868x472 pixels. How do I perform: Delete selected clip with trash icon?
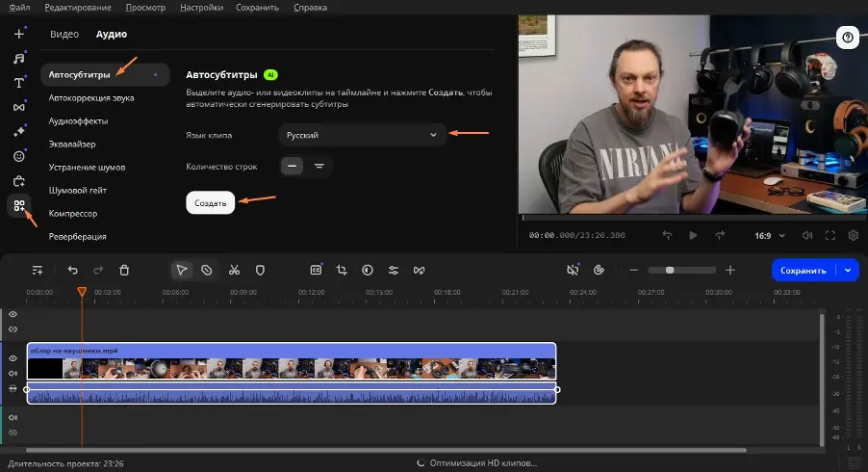124,271
